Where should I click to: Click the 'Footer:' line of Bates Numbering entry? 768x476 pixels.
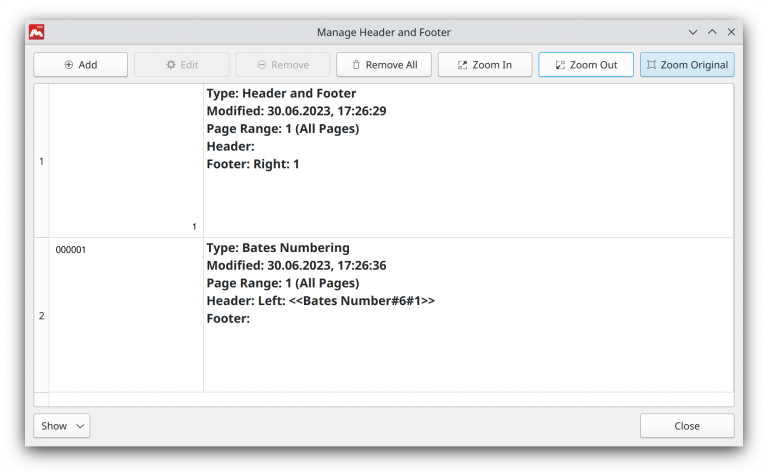click(228, 318)
